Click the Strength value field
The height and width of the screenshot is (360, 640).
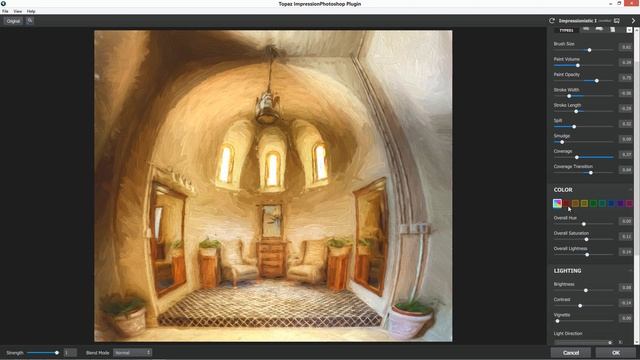point(70,353)
